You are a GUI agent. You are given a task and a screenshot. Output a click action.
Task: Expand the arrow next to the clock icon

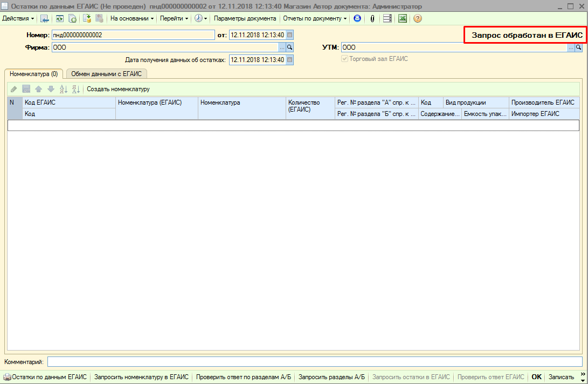(x=205, y=19)
